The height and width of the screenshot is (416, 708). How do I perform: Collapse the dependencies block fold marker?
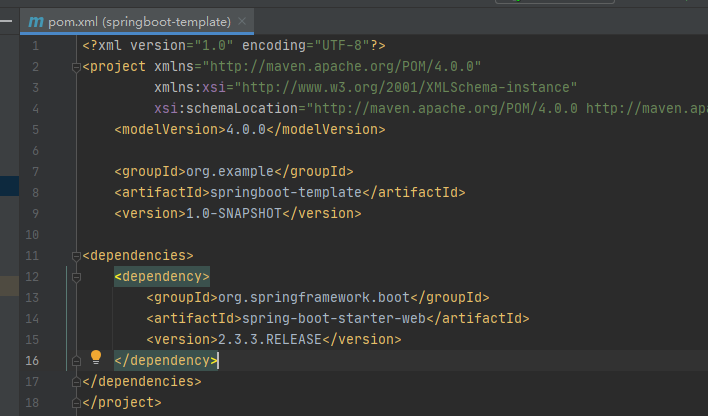pos(75,255)
